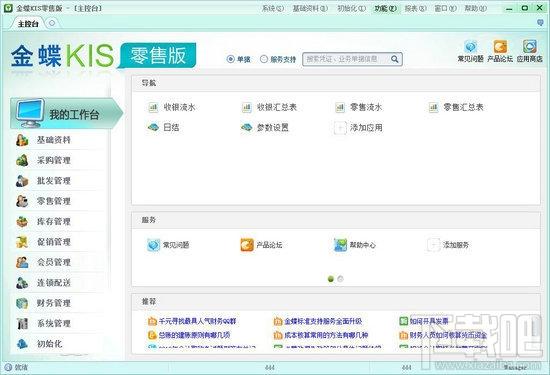Select the 单据 radio button

click(230, 59)
